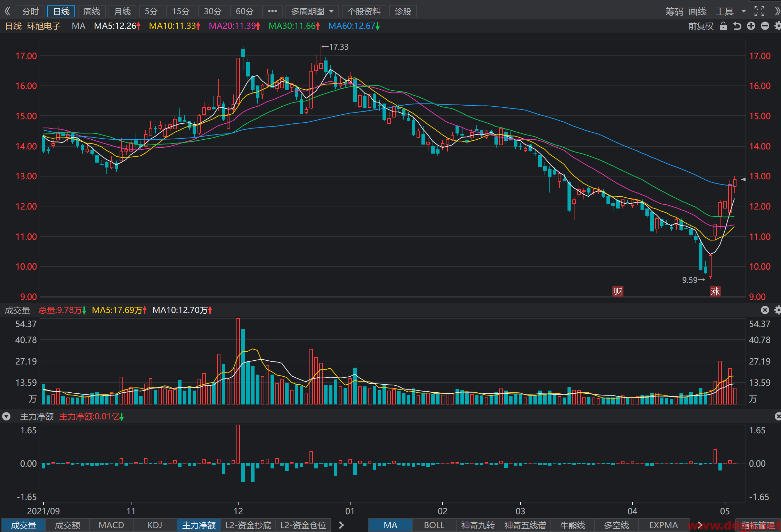The height and width of the screenshot is (532, 781).
Task: Click the current price arrow marker on right axis
Action: pyautogui.click(x=743, y=179)
